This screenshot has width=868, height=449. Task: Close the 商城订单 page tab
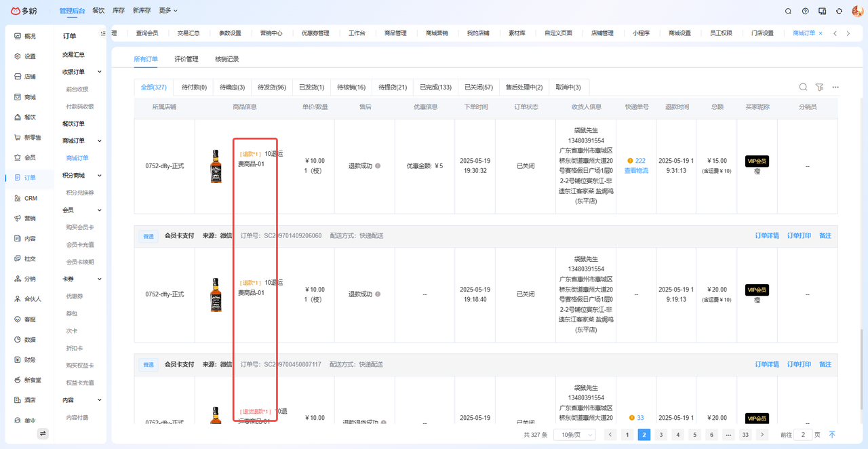(x=821, y=33)
